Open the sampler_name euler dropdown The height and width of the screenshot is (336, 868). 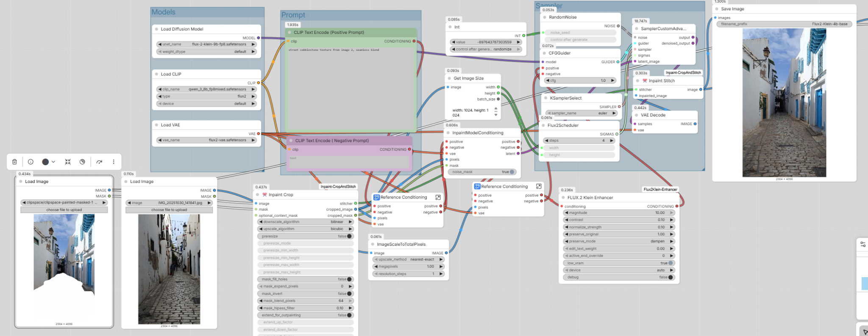pyautogui.click(x=581, y=113)
